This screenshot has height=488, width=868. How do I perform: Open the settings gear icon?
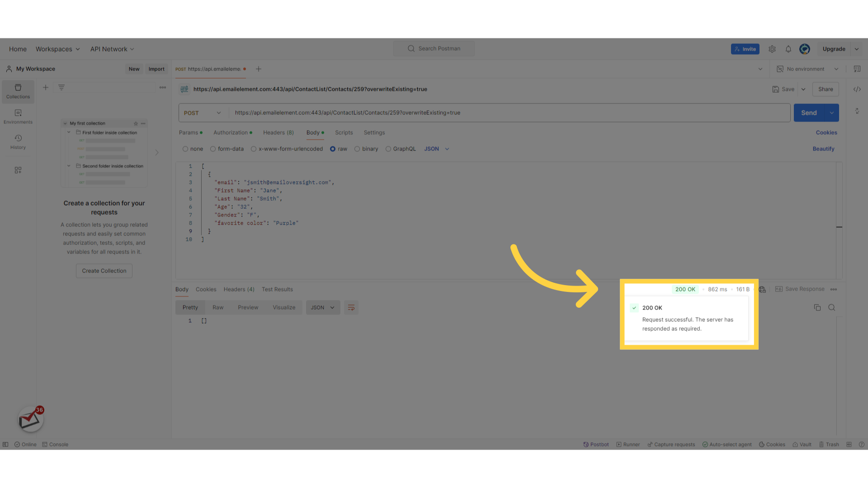coord(772,49)
